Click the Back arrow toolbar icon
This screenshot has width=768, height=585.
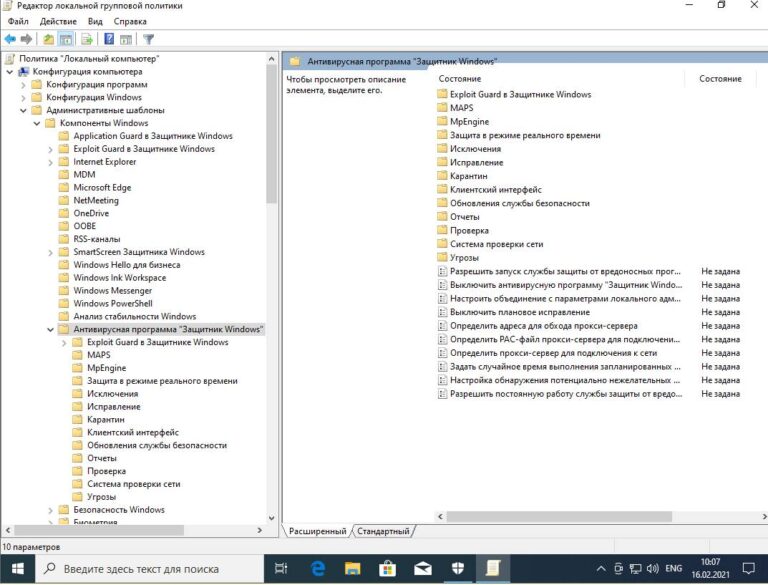pyautogui.click(x=10, y=39)
